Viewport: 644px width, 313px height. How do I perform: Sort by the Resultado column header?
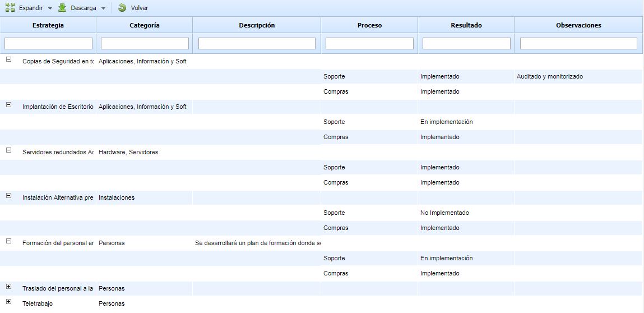(x=466, y=25)
